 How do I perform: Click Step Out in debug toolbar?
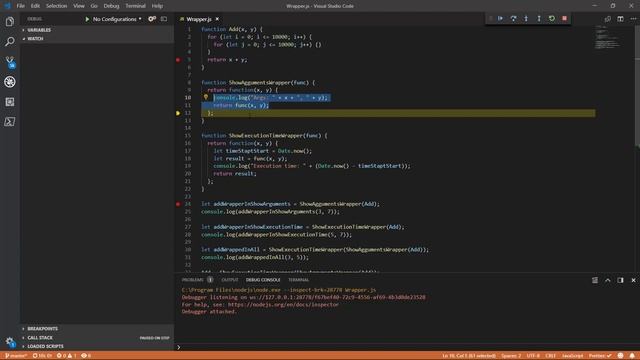pyautogui.click(x=539, y=18)
